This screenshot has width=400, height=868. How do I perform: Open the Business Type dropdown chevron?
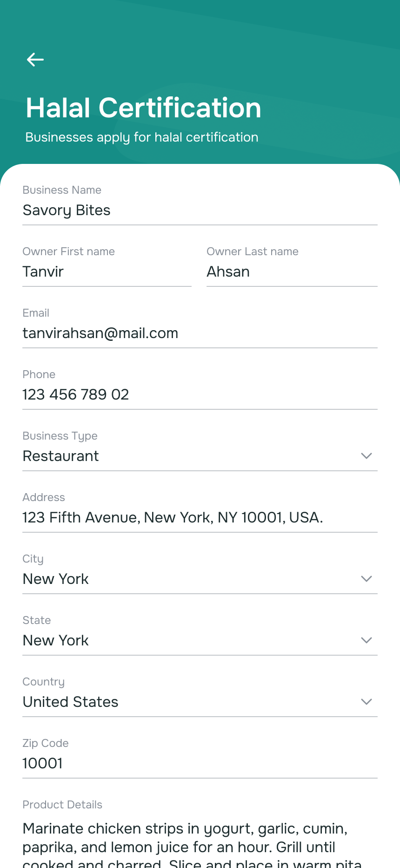(x=367, y=456)
